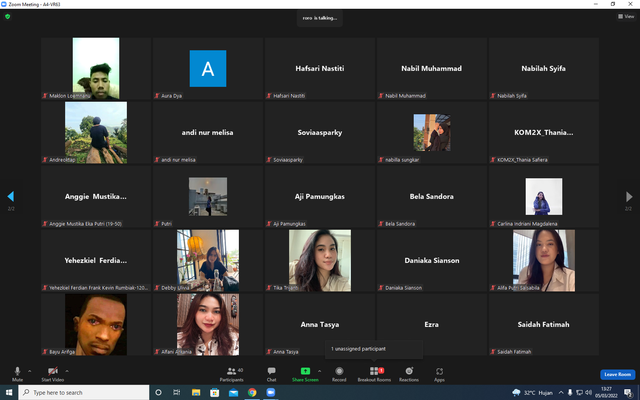The height and width of the screenshot is (400, 640).
Task: Open File Explorer from the taskbar
Action: 196,392
